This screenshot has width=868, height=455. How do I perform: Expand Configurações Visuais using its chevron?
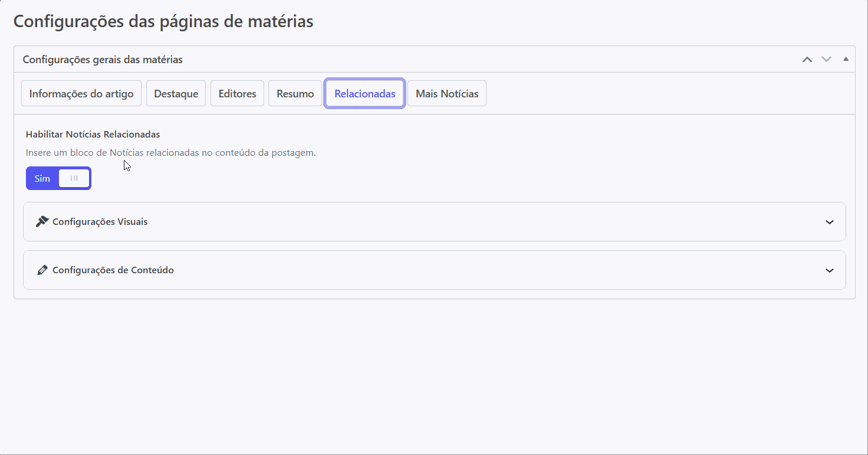(829, 222)
